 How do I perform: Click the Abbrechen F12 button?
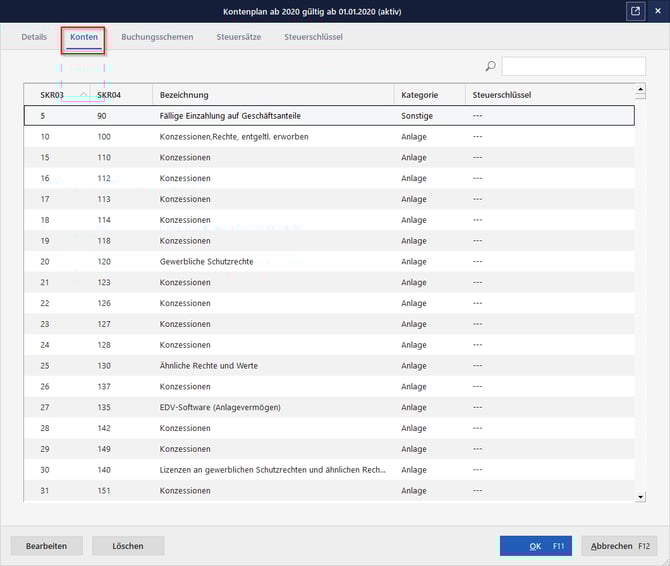[x=620, y=546]
